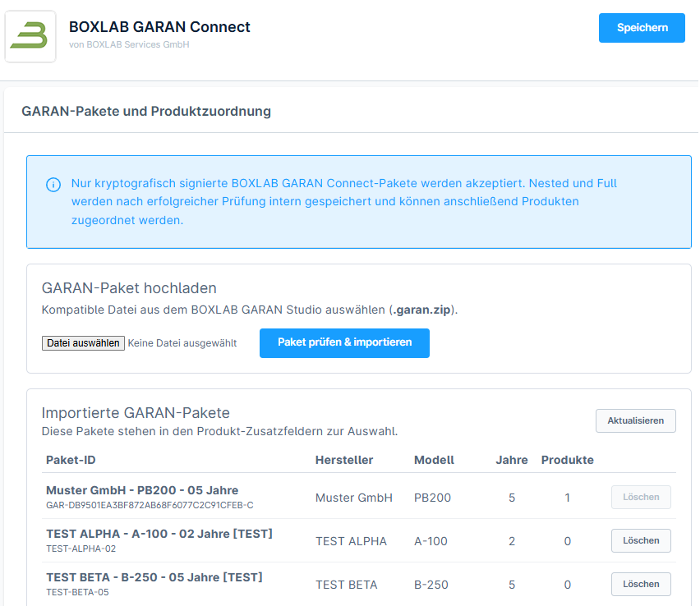This screenshot has width=700, height=606.
Task: Click 'Keine Datei ausgewählt' text
Action: pyautogui.click(x=182, y=343)
